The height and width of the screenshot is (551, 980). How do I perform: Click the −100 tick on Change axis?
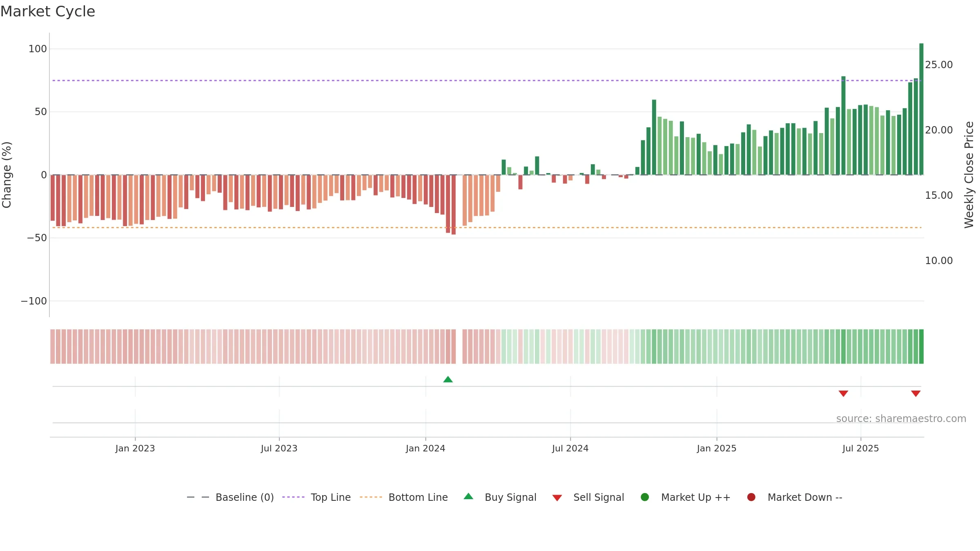[34, 301]
